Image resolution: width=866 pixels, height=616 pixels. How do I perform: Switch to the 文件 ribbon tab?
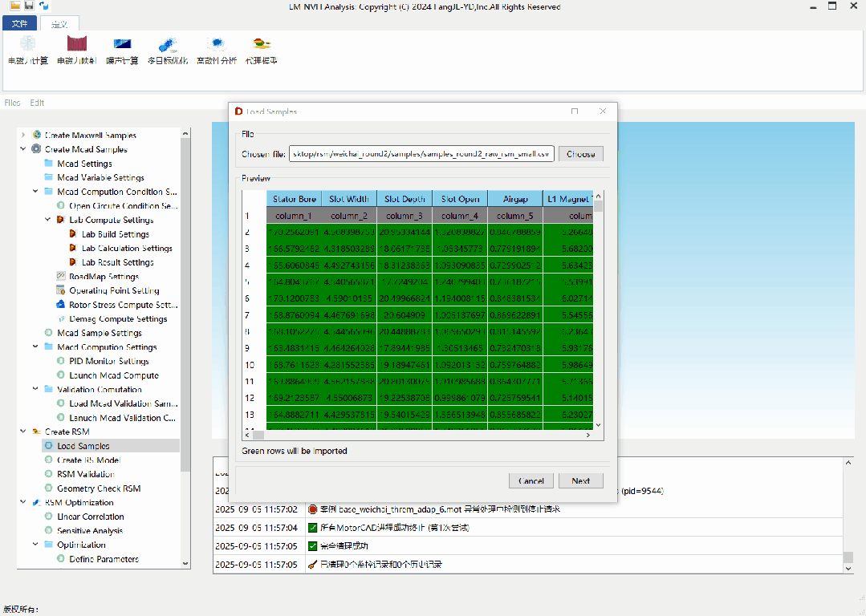(19, 24)
